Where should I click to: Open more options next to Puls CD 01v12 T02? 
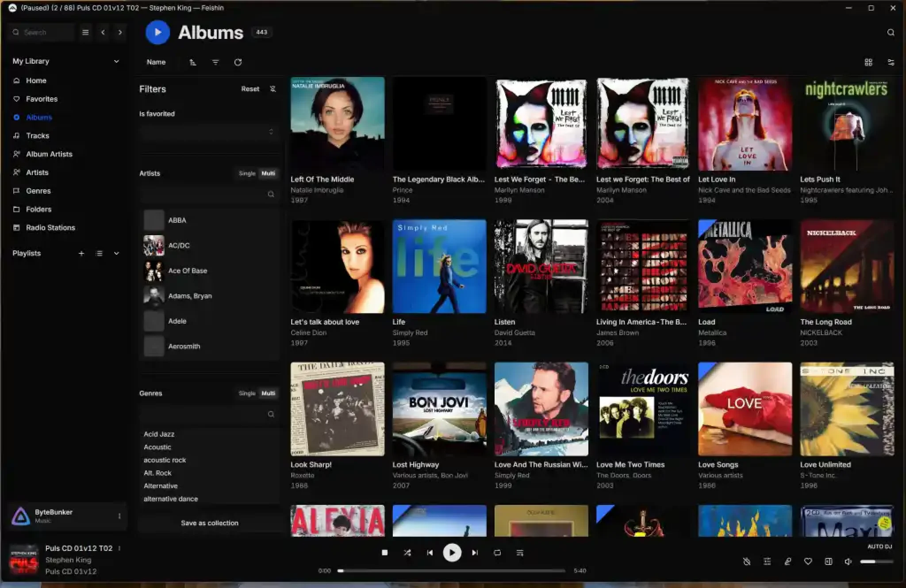tap(119, 548)
